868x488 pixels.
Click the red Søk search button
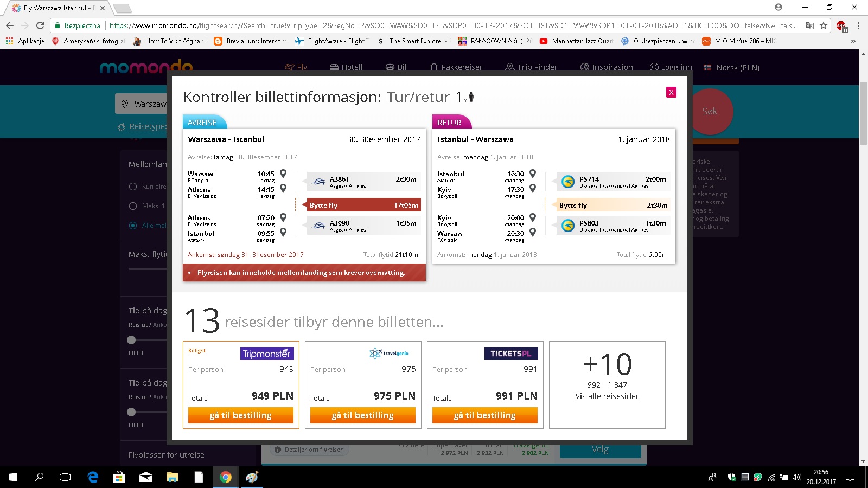coord(710,112)
